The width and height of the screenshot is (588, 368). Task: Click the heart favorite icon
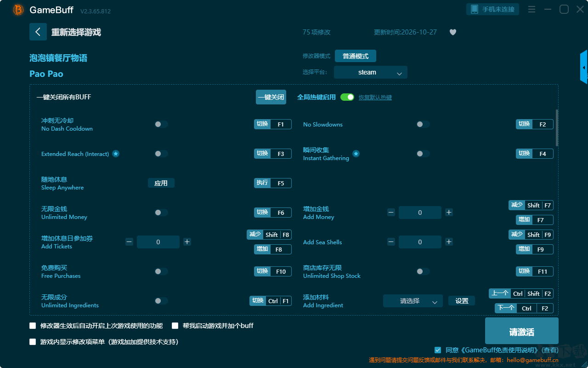point(453,32)
